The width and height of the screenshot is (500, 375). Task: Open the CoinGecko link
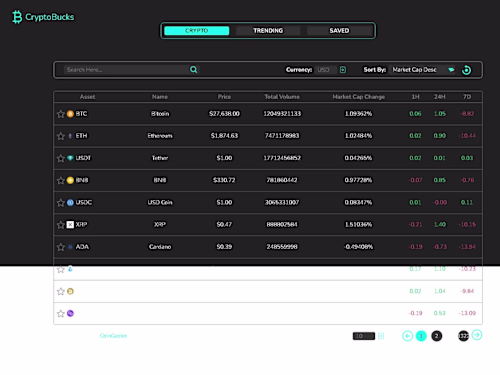click(113, 336)
